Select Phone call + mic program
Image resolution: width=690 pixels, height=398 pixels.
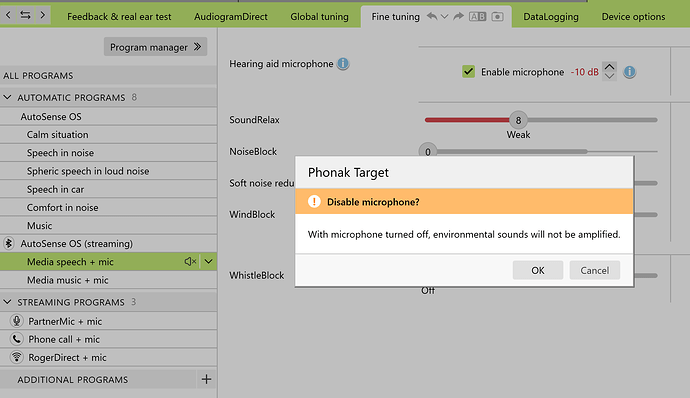coord(108,339)
